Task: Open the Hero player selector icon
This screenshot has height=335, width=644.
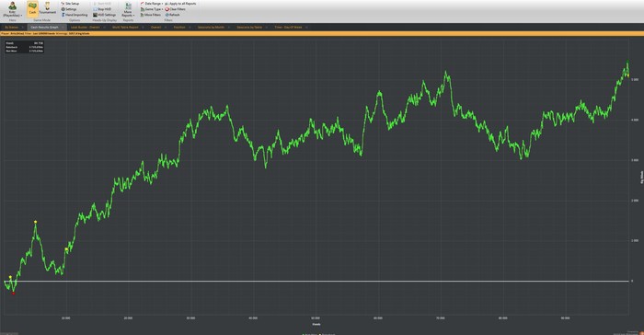Action: pos(12,6)
